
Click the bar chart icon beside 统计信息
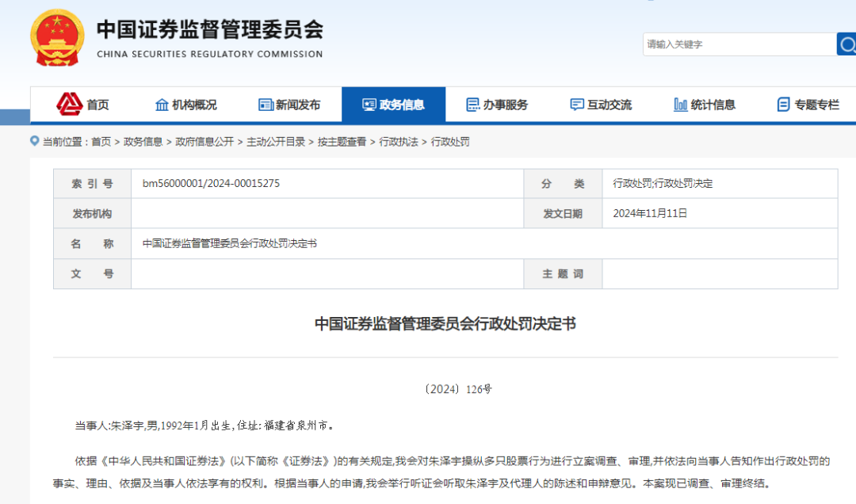(x=680, y=105)
